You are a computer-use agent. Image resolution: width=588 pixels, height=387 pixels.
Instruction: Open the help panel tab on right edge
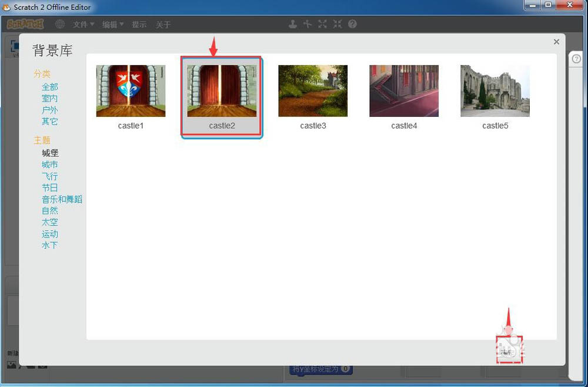[576, 59]
